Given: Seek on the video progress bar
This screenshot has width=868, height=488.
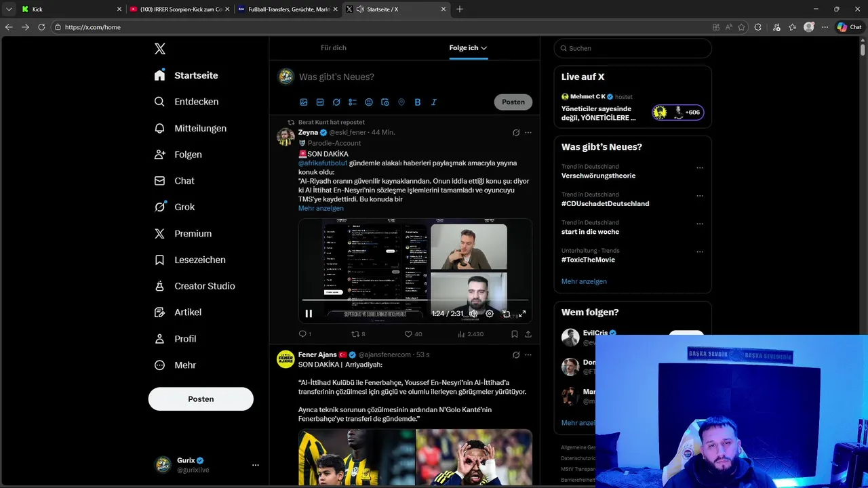Looking at the screenshot, I should coord(415,300).
